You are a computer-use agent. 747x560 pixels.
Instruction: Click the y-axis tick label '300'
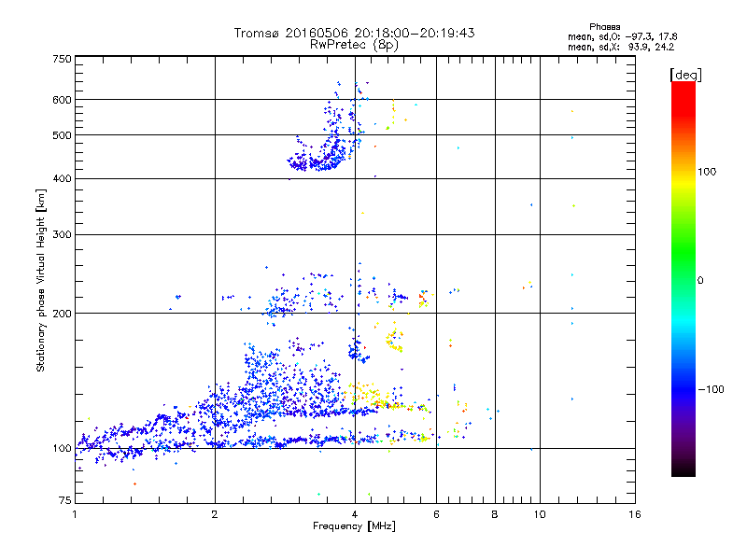pos(62,235)
